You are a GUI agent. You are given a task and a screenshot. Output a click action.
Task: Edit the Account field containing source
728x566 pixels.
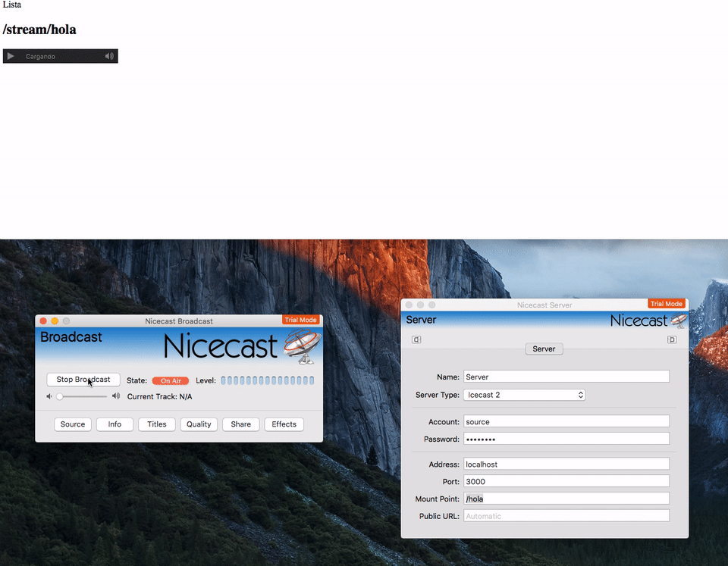pyautogui.click(x=566, y=421)
